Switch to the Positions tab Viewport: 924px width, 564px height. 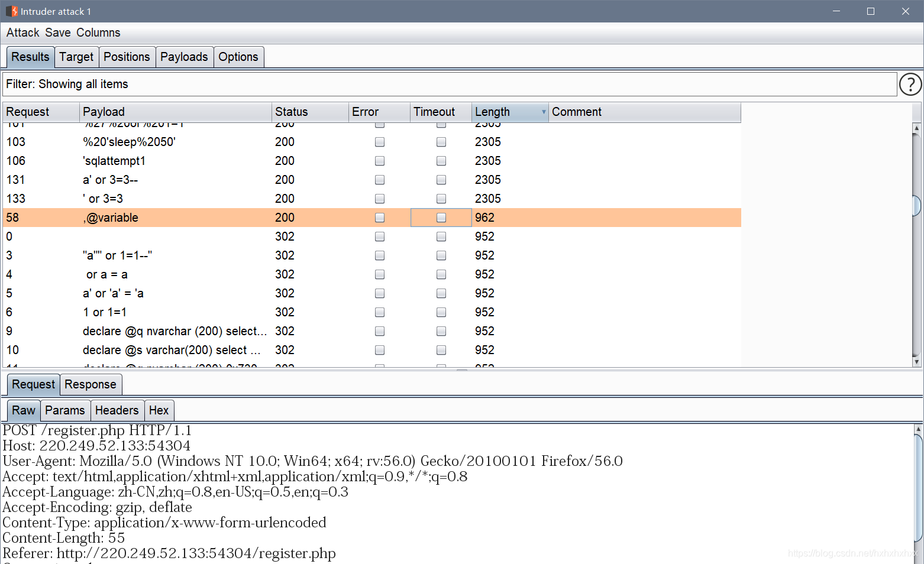tap(127, 57)
